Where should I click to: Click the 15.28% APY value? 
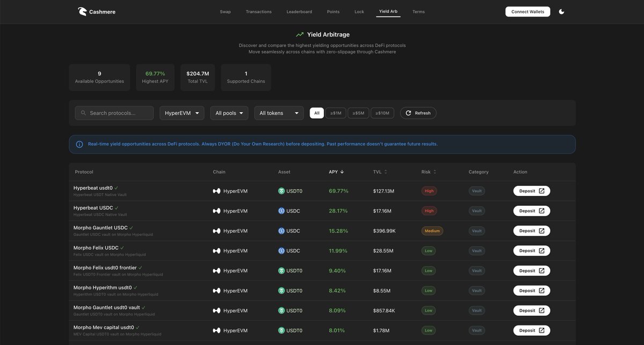point(339,231)
